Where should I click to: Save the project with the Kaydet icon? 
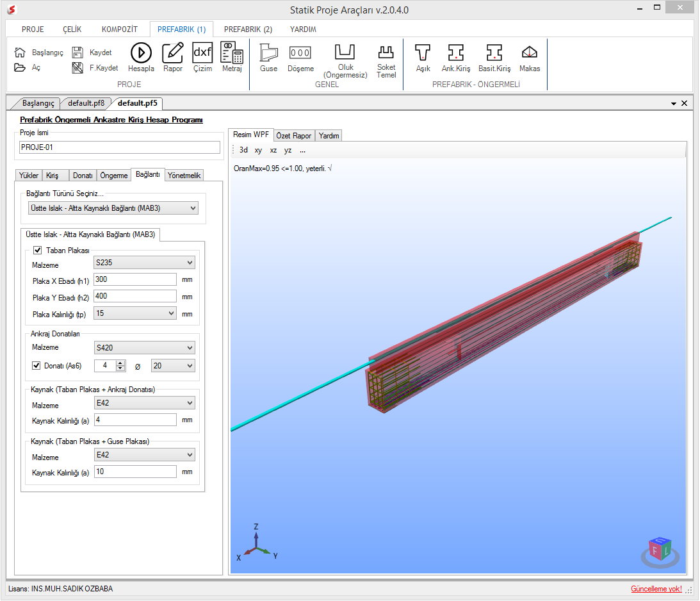pyautogui.click(x=77, y=53)
